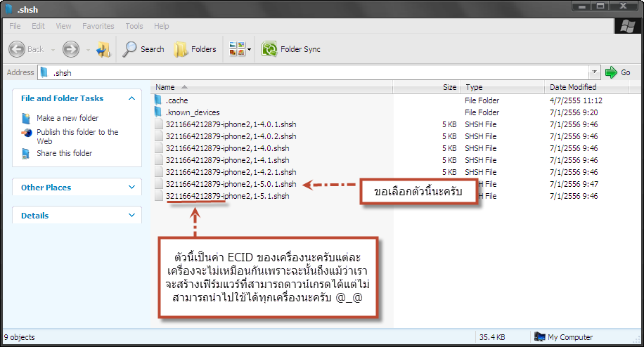Viewport: 644px width, 347px height.
Task: Expand the Details panel
Action: pos(131,216)
